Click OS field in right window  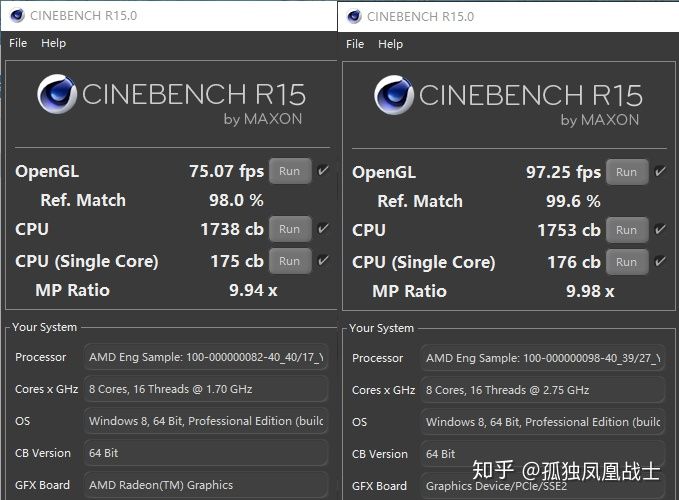click(543, 422)
